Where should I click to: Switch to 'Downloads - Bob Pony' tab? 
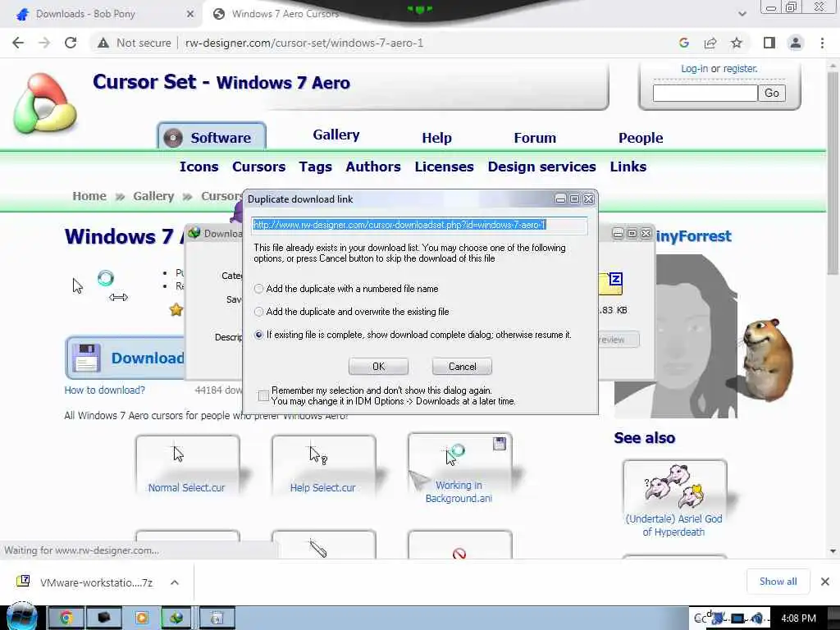point(85,14)
